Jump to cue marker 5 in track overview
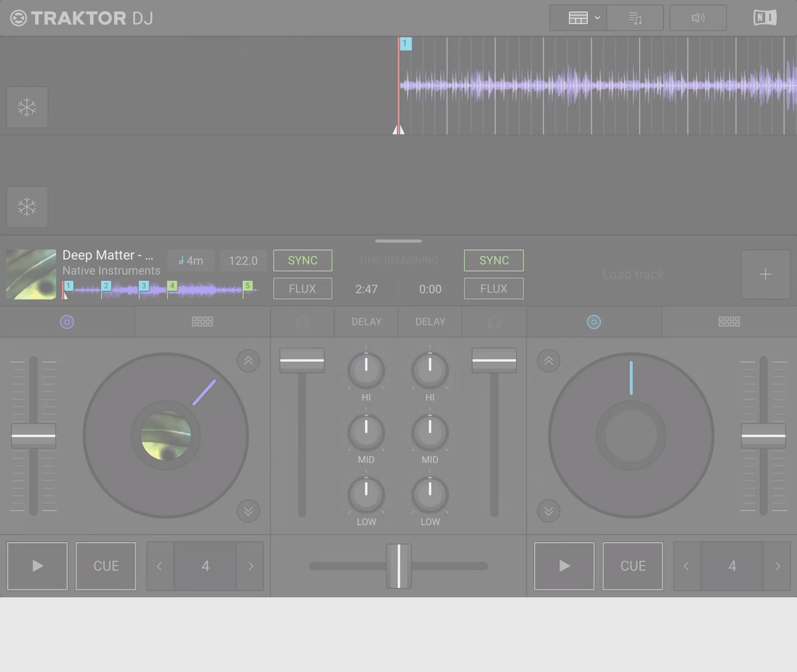This screenshot has height=672, width=797. point(248,286)
